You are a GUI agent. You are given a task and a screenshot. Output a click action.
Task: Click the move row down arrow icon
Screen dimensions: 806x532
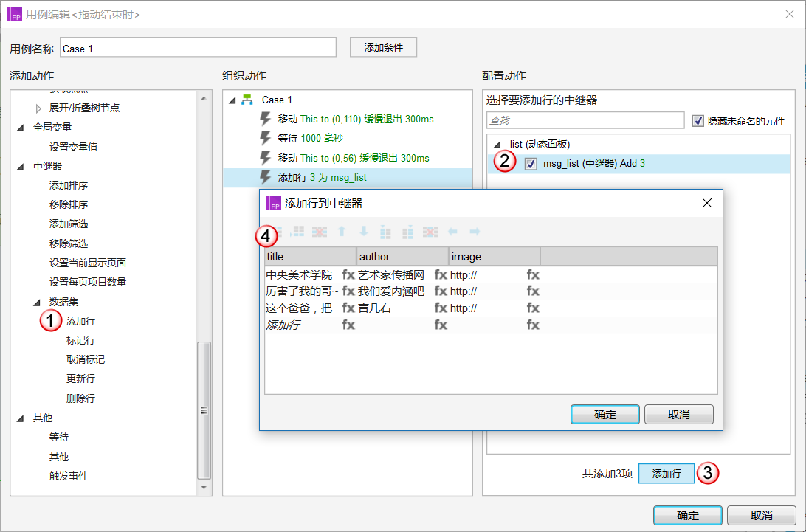pyautogui.click(x=364, y=232)
